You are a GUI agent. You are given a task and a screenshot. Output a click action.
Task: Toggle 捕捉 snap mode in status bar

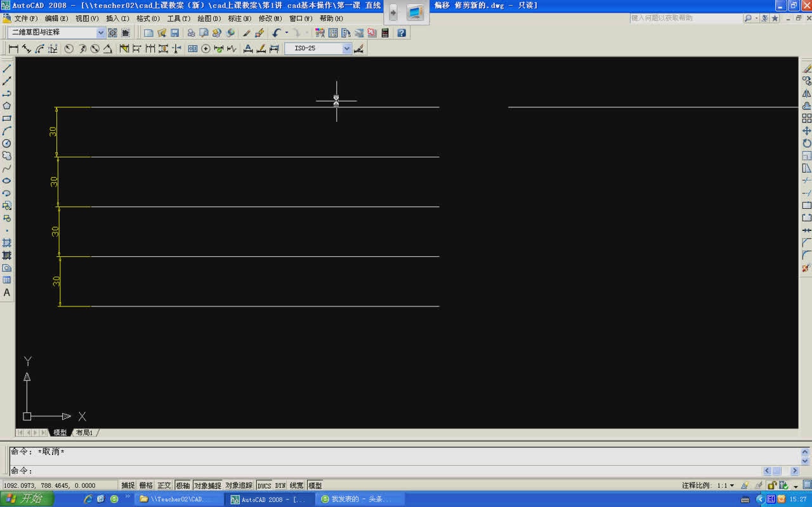[128, 485]
